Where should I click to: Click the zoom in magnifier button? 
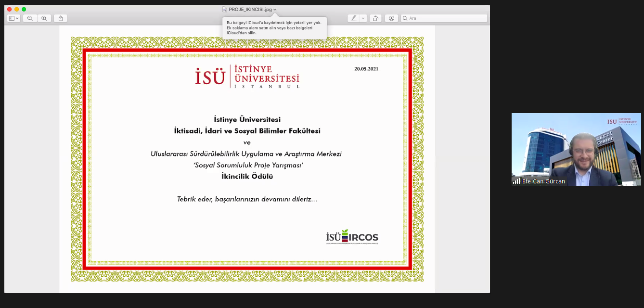(44, 18)
